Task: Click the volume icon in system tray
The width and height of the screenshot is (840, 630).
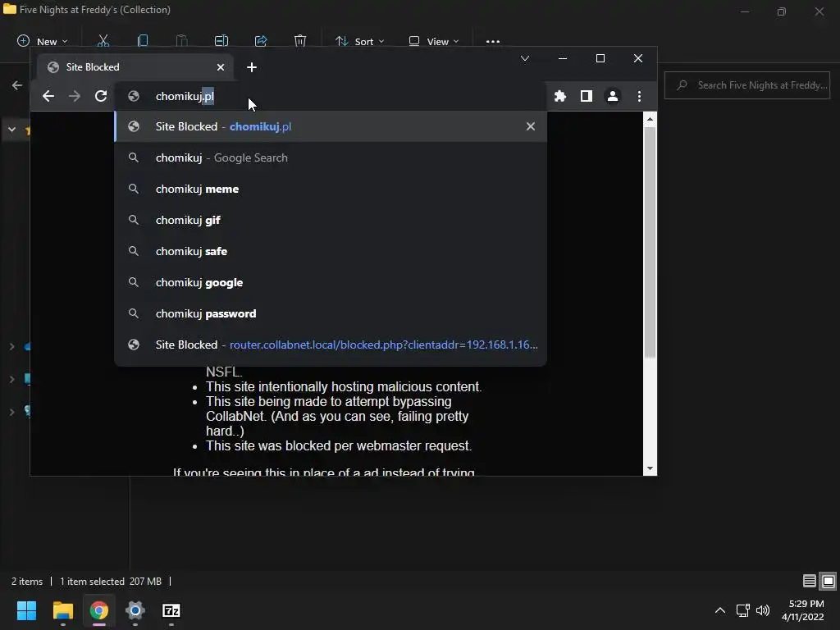Action: 762,610
